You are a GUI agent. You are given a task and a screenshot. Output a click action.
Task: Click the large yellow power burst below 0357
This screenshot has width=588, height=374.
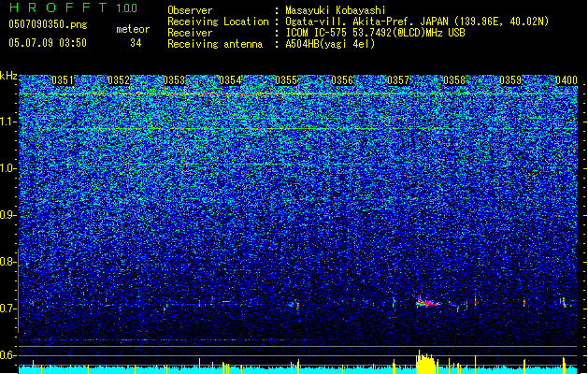[426, 362]
